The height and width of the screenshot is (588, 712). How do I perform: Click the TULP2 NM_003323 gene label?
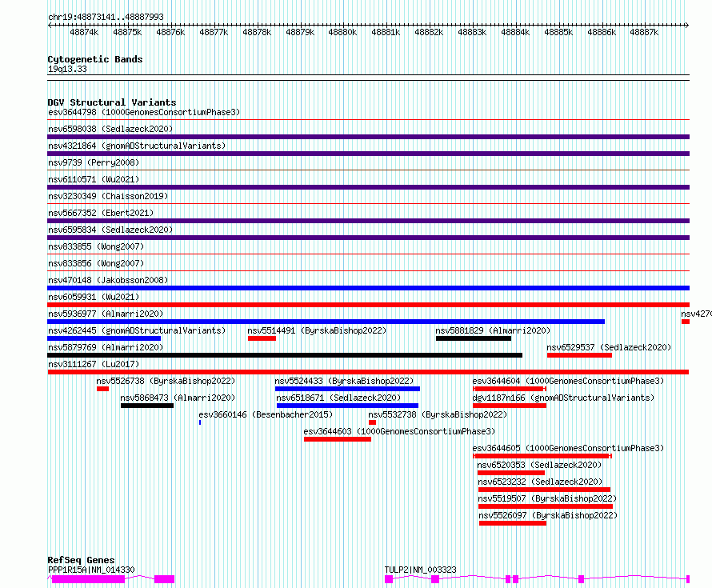point(421,570)
